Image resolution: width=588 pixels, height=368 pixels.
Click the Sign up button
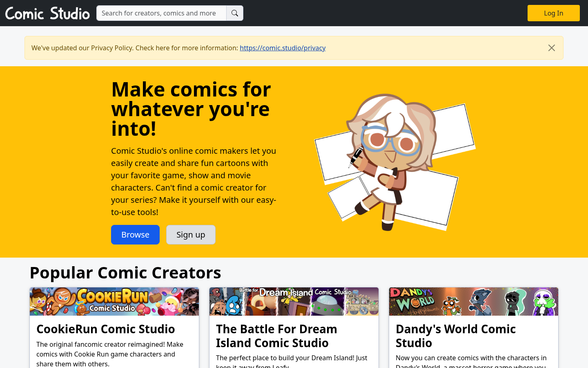click(191, 235)
